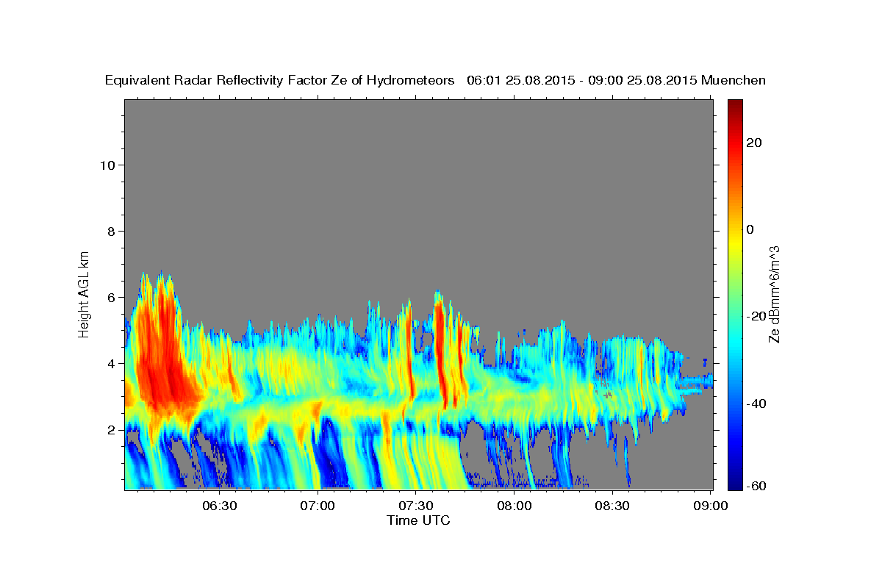Click the height tick label 2
This screenshot has width=882, height=588.
[112, 430]
